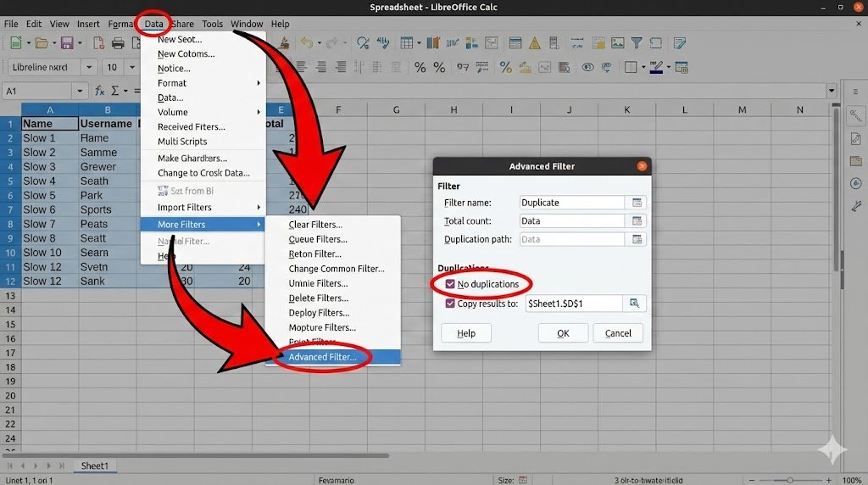Open the borders dropdown arrow
This screenshot has height=485, width=868.
pyautogui.click(x=645, y=67)
